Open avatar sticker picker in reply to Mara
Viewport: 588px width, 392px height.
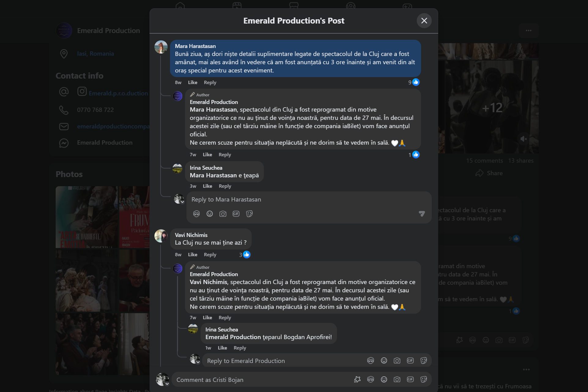[196, 214]
